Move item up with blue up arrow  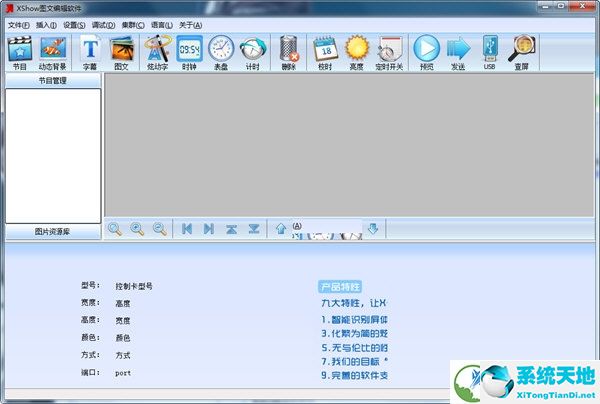(x=281, y=229)
